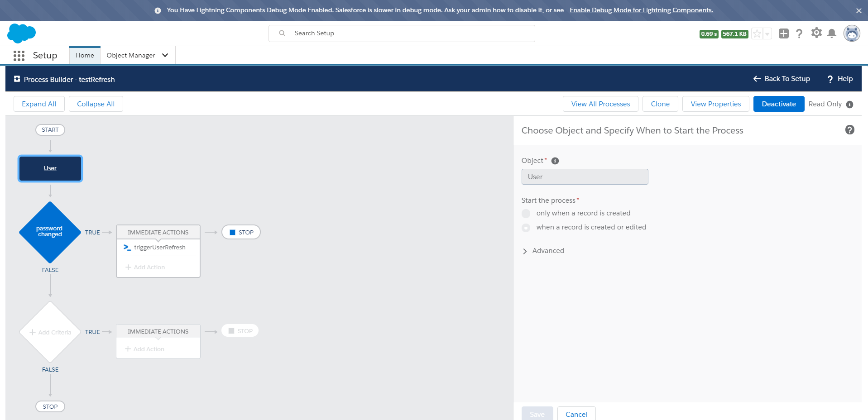
Task: Click the panel help question mark icon
Action: point(850,130)
